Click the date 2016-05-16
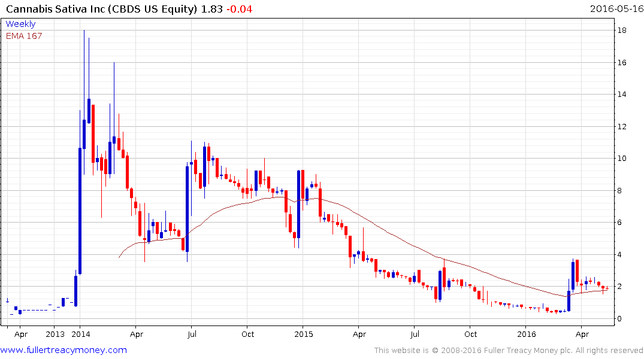Screen dimensions: 644x359 616,8
